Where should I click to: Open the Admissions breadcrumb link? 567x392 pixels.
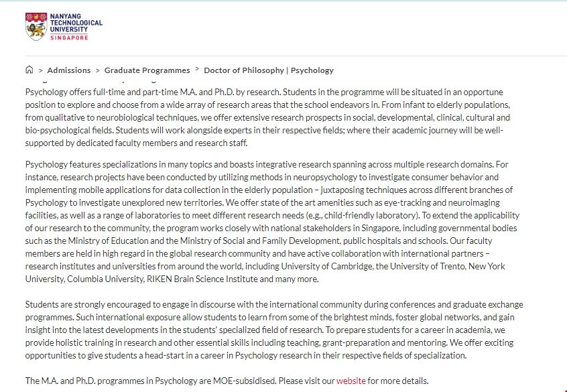coord(68,70)
